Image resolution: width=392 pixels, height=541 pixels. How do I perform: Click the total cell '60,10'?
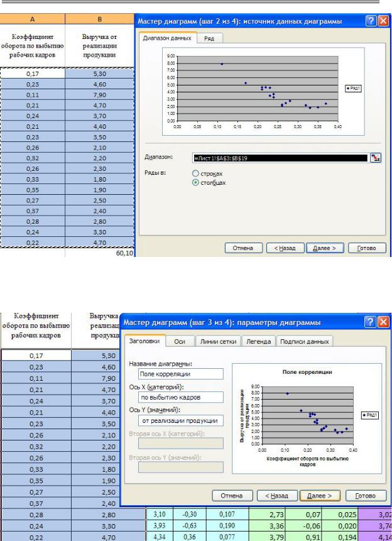(x=100, y=253)
